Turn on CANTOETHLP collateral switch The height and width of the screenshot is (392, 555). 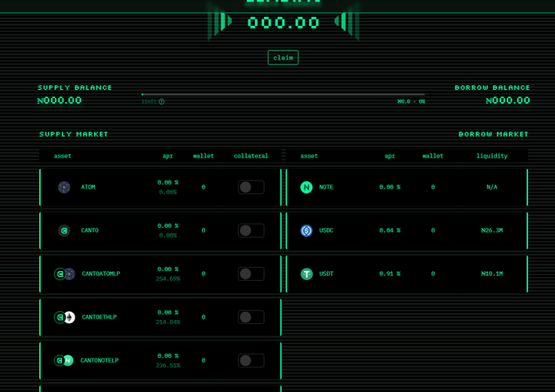click(x=251, y=318)
